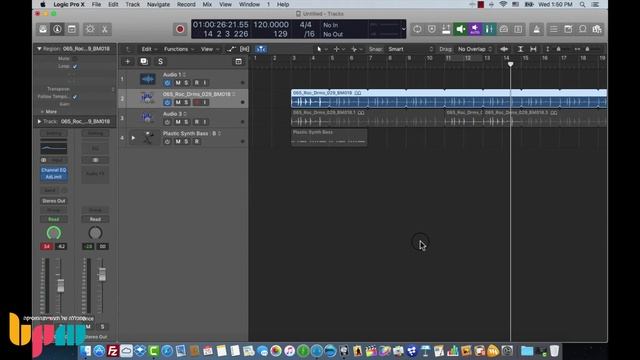Toggle purple Auto input monitoring button

point(475,29)
